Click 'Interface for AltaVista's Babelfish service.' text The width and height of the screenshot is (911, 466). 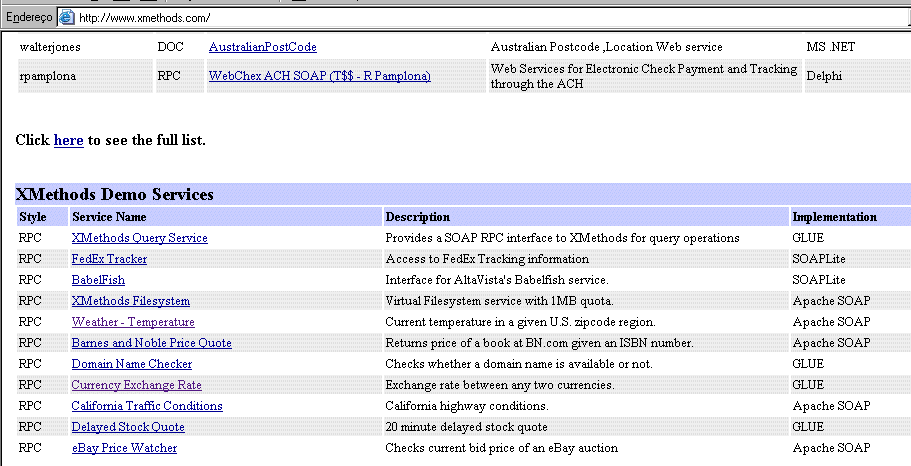pos(497,280)
